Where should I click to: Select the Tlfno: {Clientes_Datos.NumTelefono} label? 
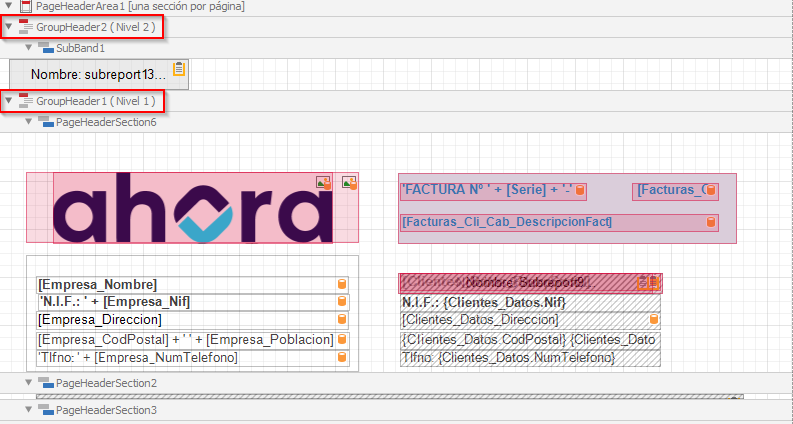tap(531, 358)
